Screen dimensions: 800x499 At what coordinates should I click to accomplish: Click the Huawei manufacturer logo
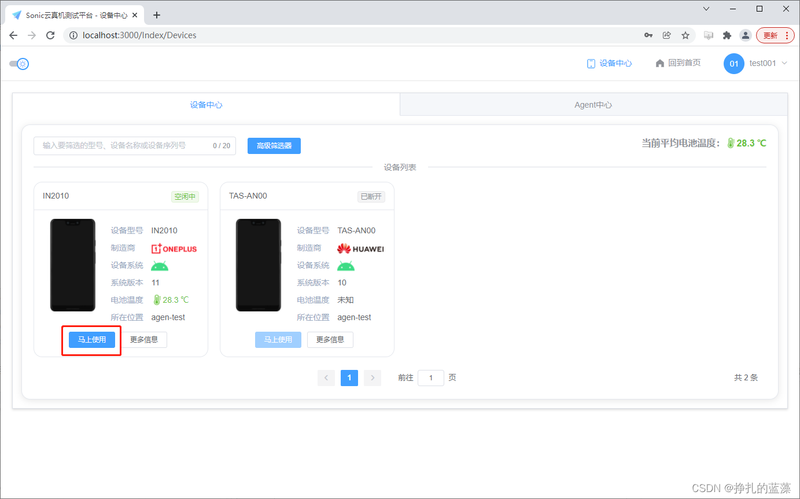(361, 248)
